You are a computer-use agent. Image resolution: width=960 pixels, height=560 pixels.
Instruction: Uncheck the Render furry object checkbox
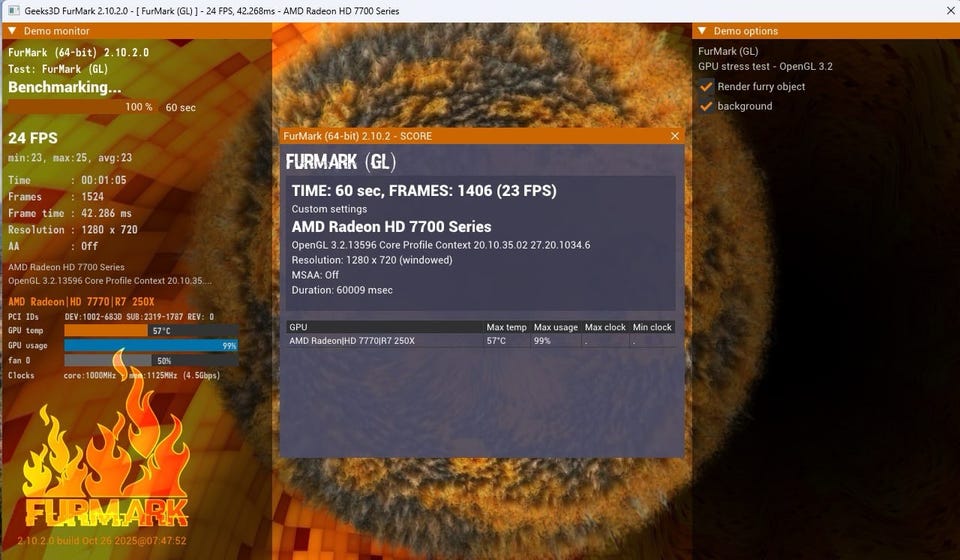click(706, 87)
